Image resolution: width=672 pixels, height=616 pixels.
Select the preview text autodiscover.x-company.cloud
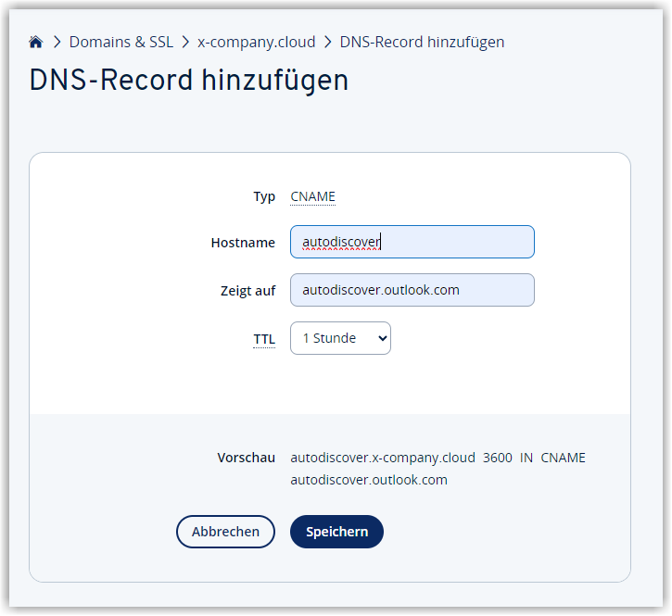[383, 458]
